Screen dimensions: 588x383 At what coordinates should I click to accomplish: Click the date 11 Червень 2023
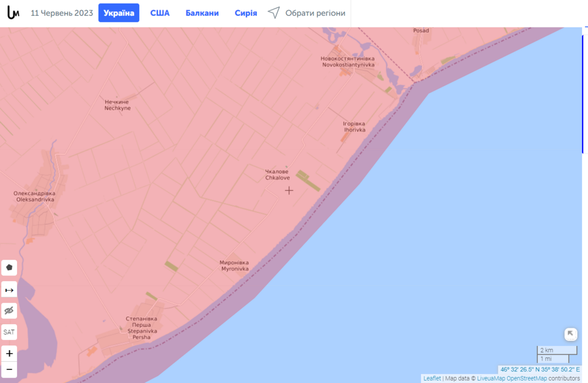62,11
